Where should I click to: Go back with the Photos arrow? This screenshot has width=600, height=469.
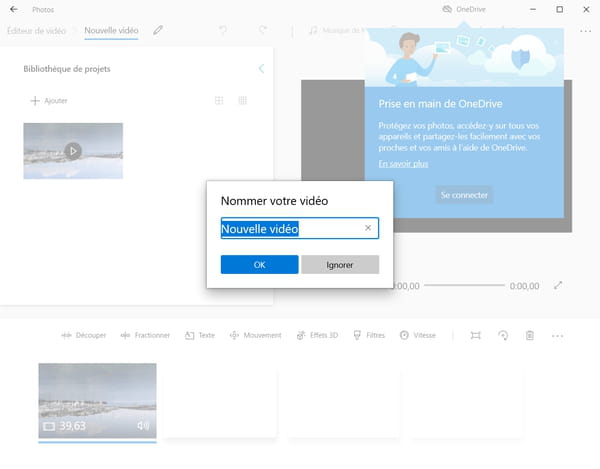[x=14, y=9]
